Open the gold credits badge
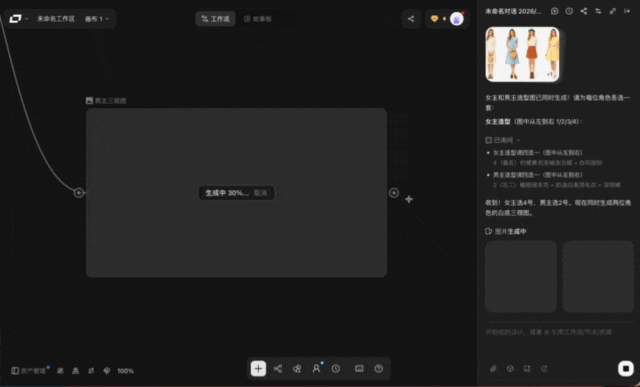Image resolution: width=640 pixels, height=387 pixels. [x=435, y=19]
